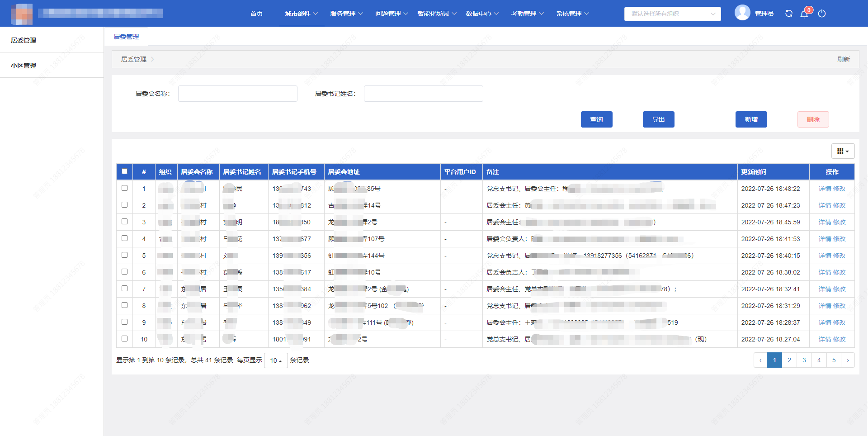The height and width of the screenshot is (436, 868).
Task: Expand the 城市部件 menu
Action: pyautogui.click(x=302, y=14)
